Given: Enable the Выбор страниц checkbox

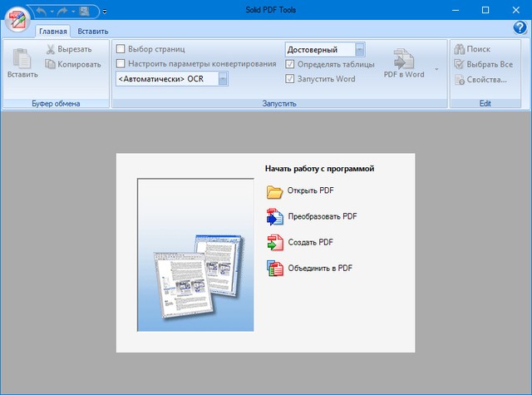Looking at the screenshot, I should [121, 49].
